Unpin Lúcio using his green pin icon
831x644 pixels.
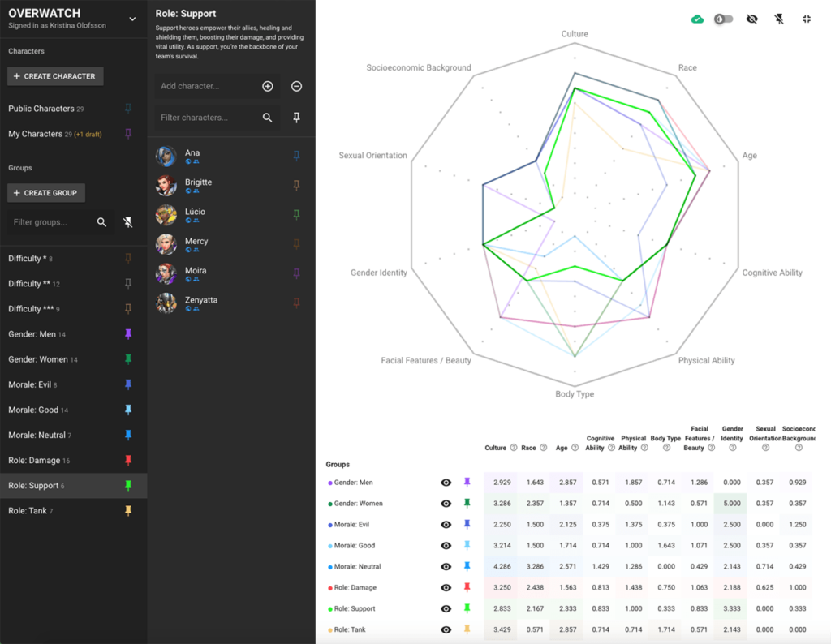click(x=296, y=214)
